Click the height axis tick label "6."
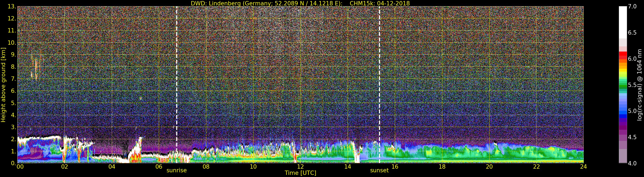Screen dimensions: 644x177 tap(14, 91)
